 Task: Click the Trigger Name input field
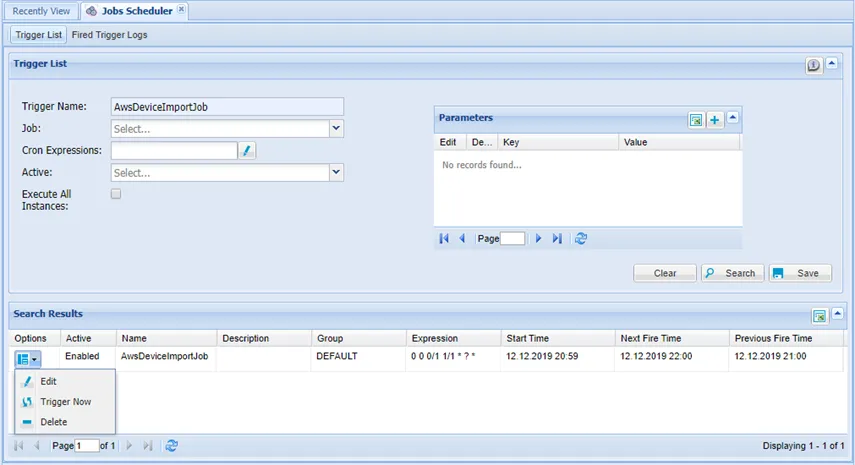coord(227,107)
